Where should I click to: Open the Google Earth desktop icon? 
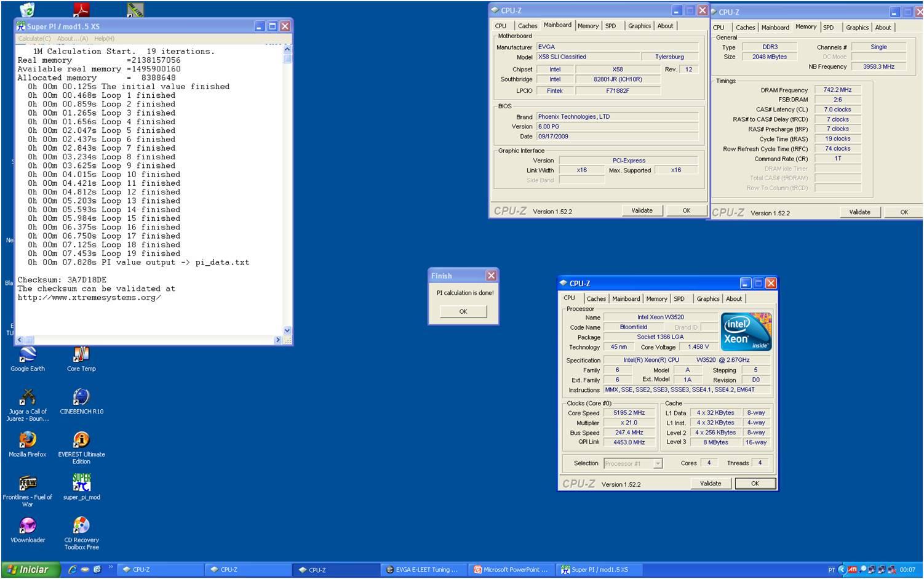point(28,359)
